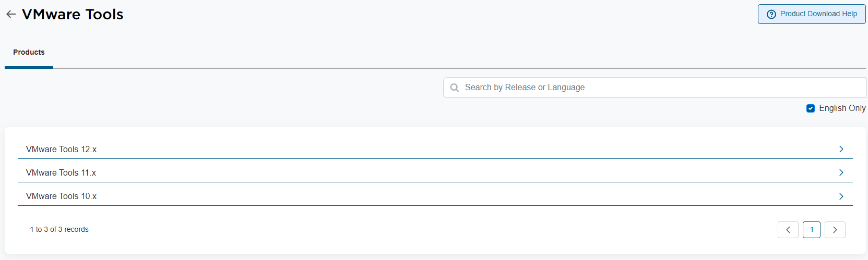
Task: Uncheck the English Only checkbox
Action: point(811,108)
